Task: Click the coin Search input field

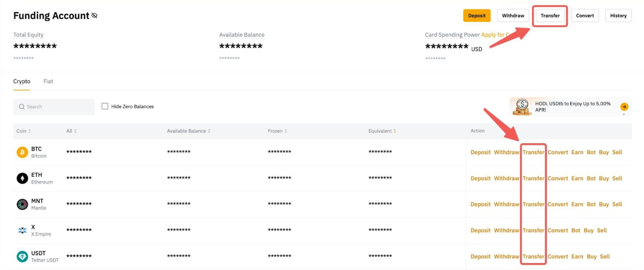Action: point(58,107)
